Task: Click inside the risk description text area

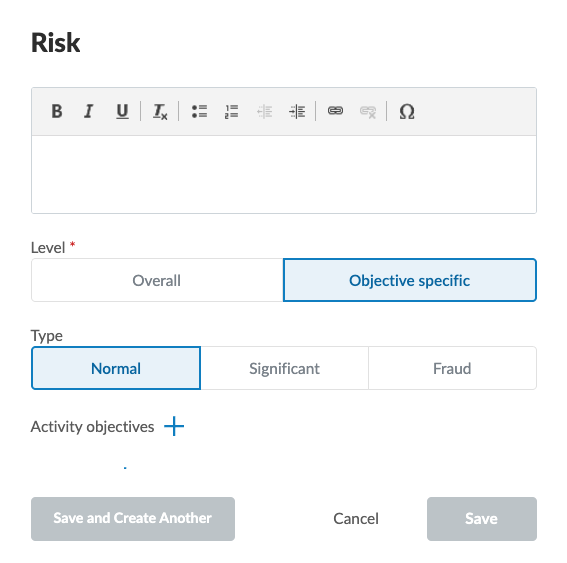Action: click(x=284, y=175)
